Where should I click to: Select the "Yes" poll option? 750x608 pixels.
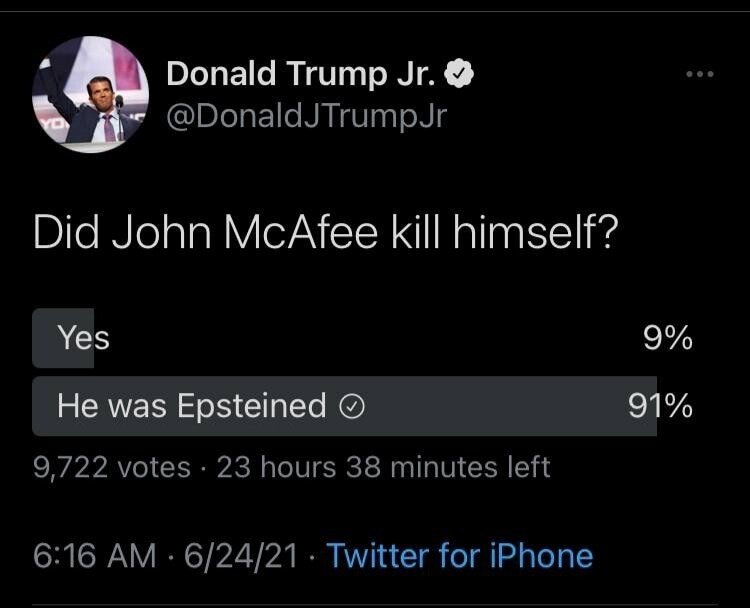click(83, 338)
